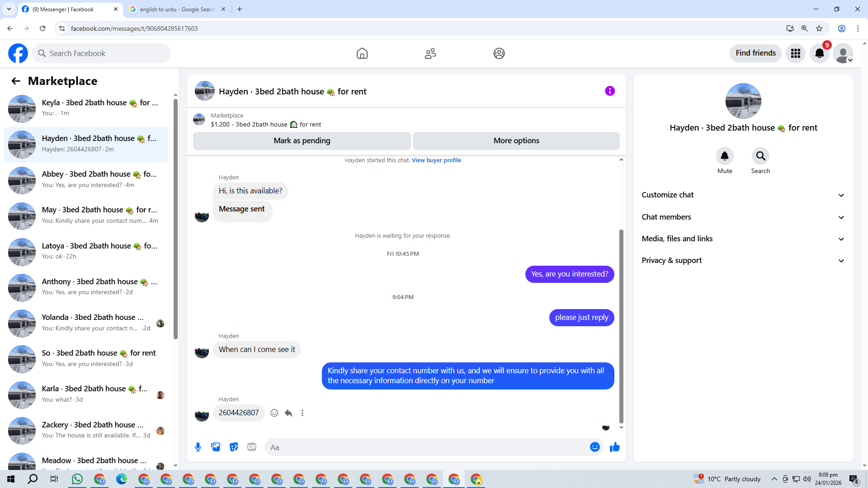The height and width of the screenshot is (488, 868).
Task: Open View buyer profile link
Action: [436, 160]
